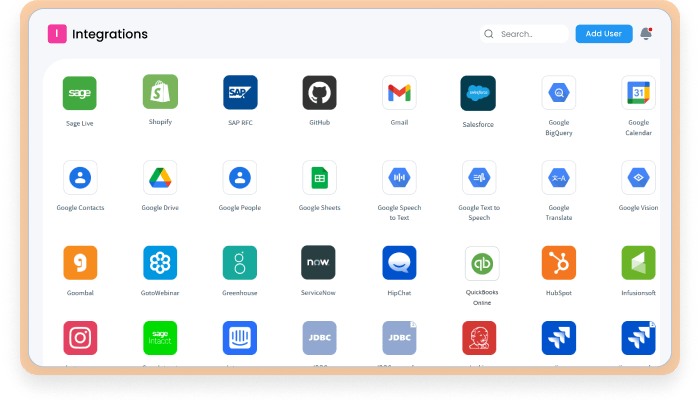Viewport: 700px width, 400px height.
Task: Click the Add User button
Action: 604,34
